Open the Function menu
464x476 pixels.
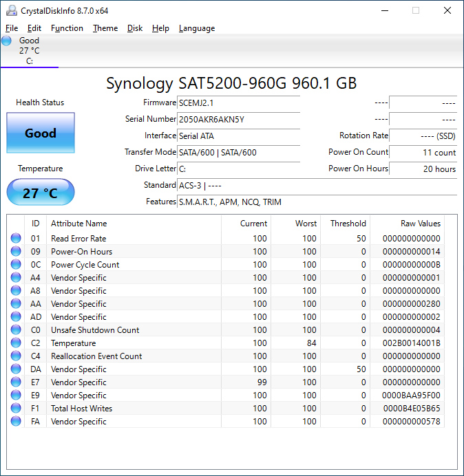coord(67,28)
